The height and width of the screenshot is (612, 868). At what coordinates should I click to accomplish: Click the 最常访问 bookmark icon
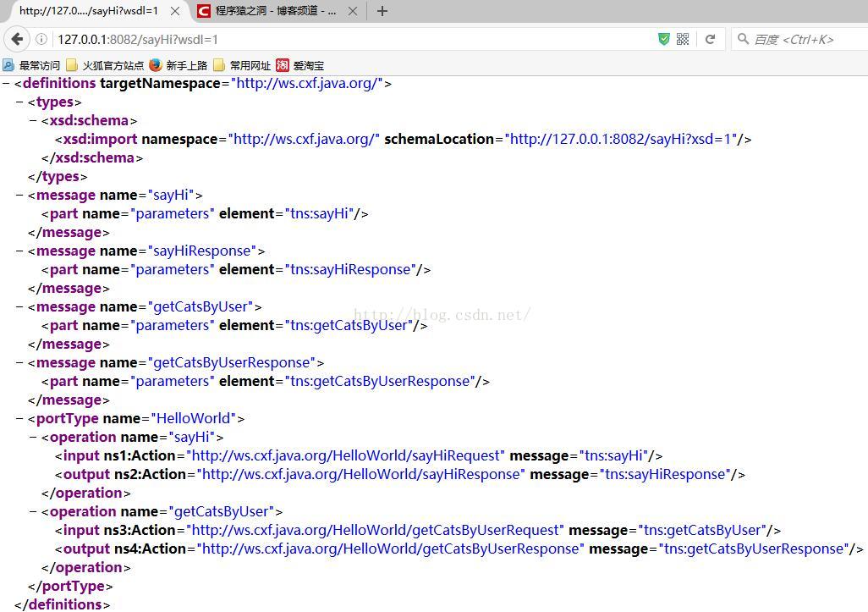[8, 65]
